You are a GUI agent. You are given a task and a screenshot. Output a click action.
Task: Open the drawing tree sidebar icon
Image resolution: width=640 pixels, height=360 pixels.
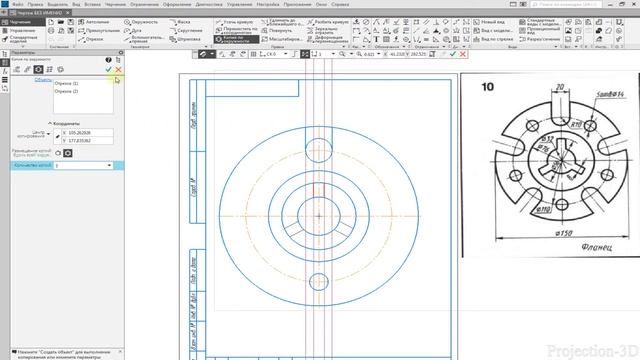click(x=4, y=54)
